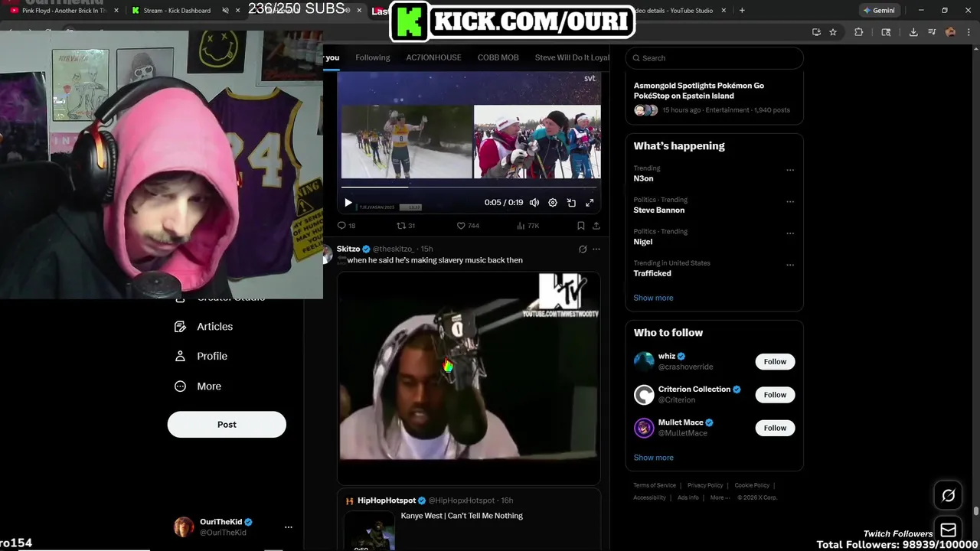Viewport: 980px width, 551px height.
Task: Open the Chrome profile avatar
Action: (x=950, y=32)
